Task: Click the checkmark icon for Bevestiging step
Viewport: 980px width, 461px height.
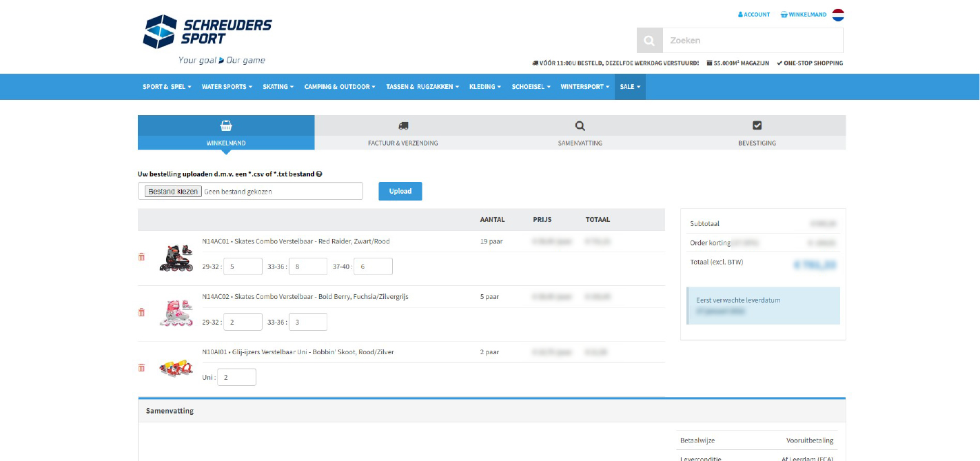Action: pyautogui.click(x=757, y=125)
